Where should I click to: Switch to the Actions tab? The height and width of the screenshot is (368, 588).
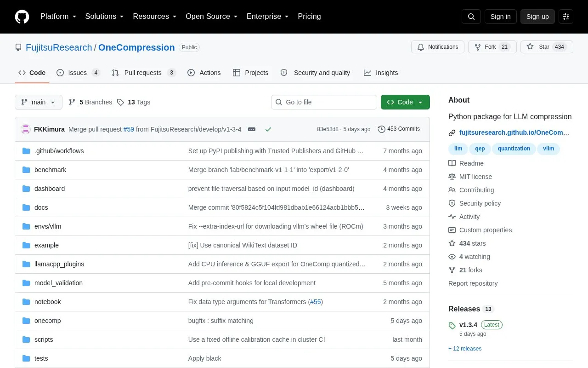click(204, 73)
